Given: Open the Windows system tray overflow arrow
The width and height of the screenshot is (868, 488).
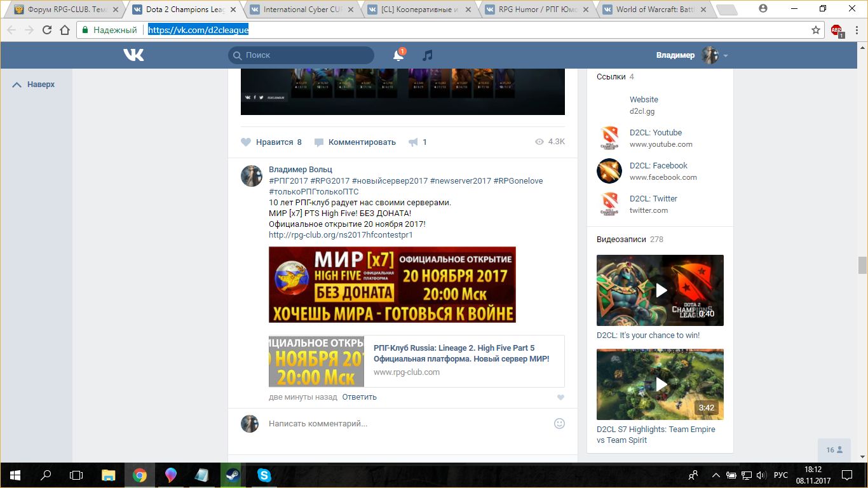Looking at the screenshot, I should tap(716, 475).
